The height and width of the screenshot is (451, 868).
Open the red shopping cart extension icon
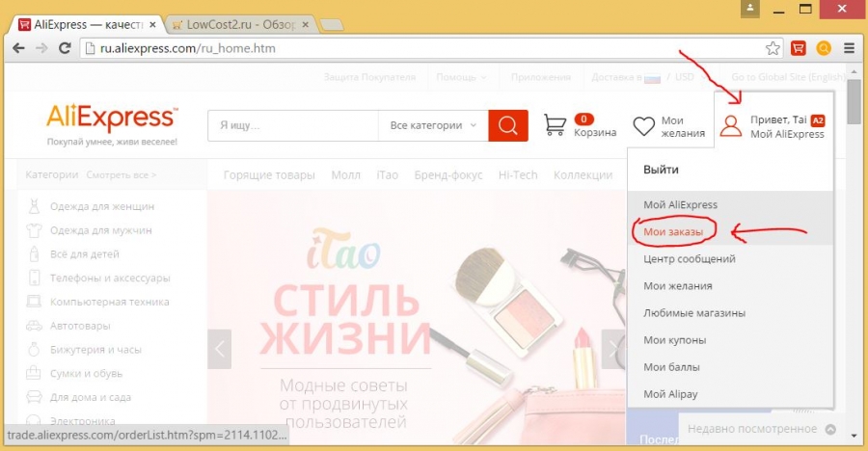(799, 49)
